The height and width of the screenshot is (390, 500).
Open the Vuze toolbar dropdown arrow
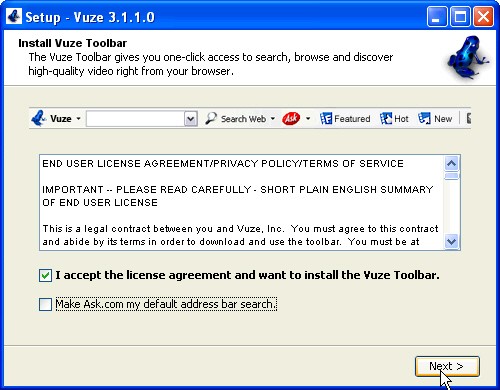point(78,119)
